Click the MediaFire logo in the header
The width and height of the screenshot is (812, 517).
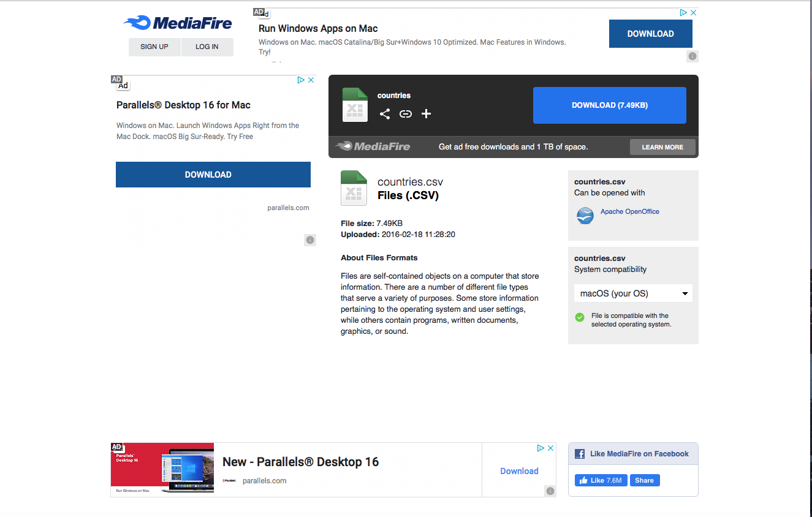(178, 23)
